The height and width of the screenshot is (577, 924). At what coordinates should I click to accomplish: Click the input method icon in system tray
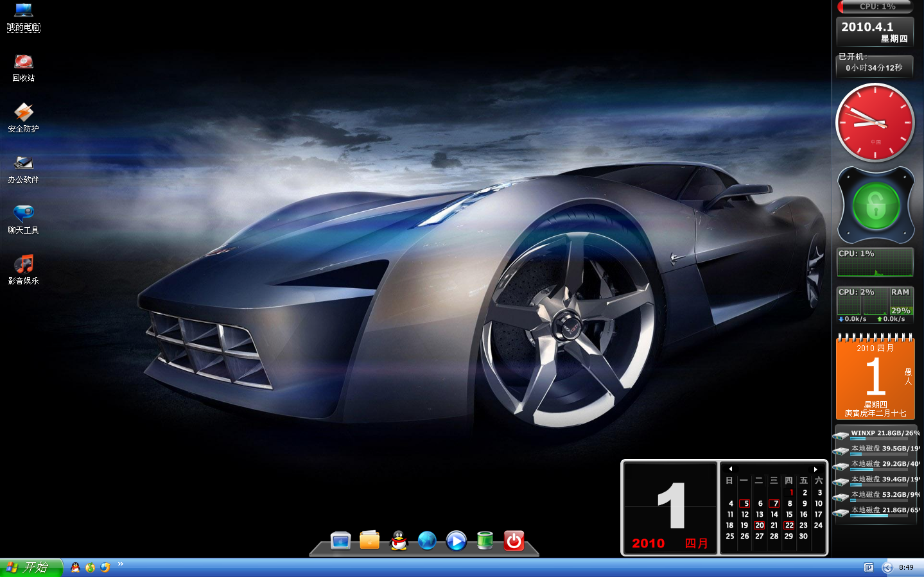point(869,567)
